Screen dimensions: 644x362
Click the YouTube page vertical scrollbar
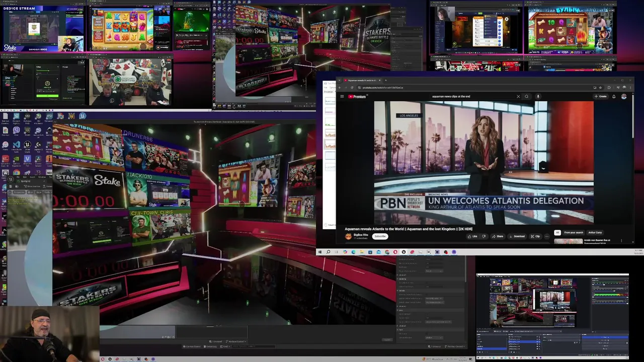pos(632,116)
